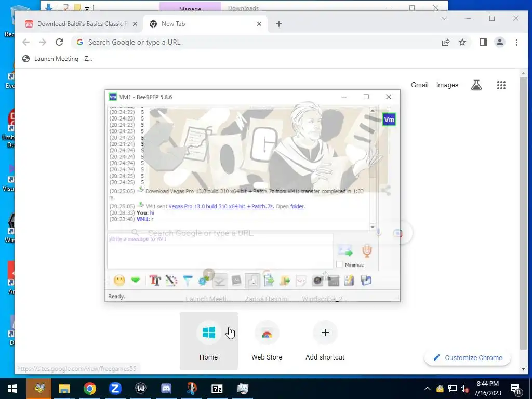Open the Launch Meeting bookmark
This screenshot has height=399, width=532.
pyautogui.click(x=58, y=59)
